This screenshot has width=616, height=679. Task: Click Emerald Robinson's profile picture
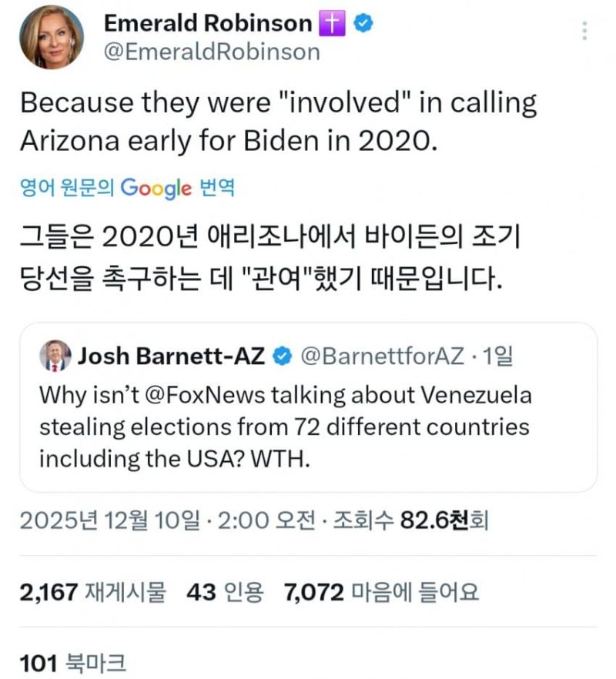click(52, 37)
